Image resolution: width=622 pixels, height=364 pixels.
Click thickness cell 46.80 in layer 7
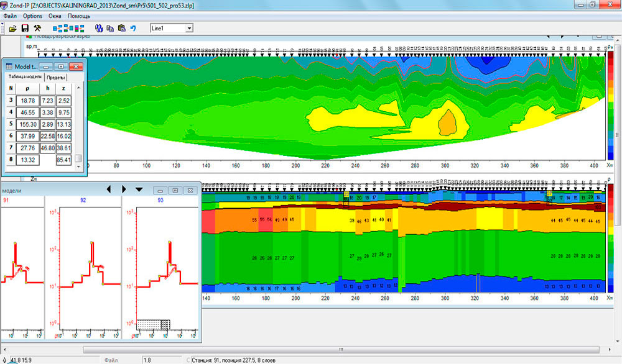point(47,148)
